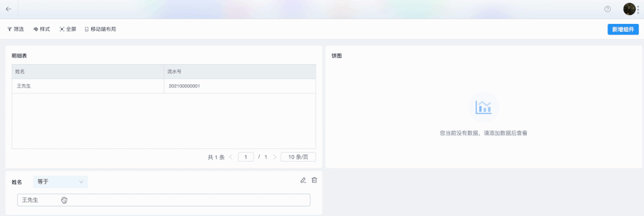Screen dimensions: 644x216
Task: Open the 10 条/页 page size selector
Action: (x=298, y=157)
